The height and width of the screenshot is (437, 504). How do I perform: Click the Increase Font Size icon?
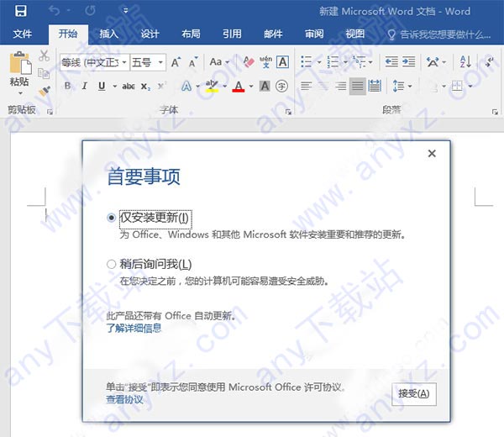[x=176, y=62]
